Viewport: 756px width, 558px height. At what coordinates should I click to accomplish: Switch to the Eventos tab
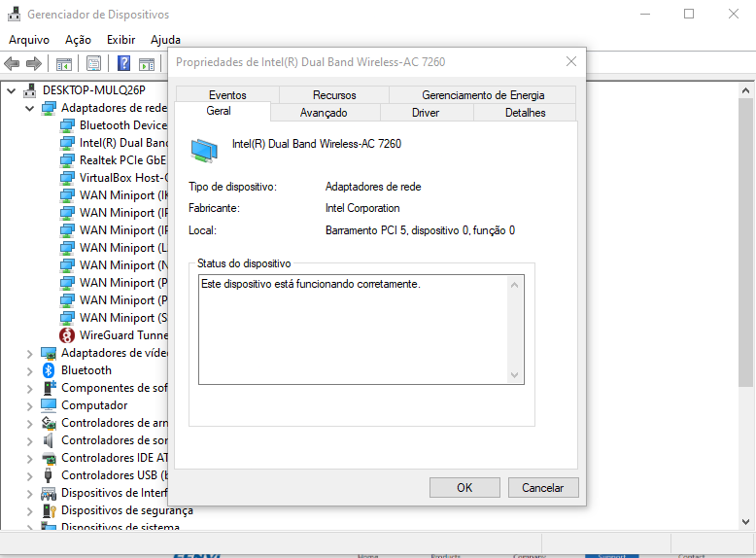pyautogui.click(x=227, y=95)
